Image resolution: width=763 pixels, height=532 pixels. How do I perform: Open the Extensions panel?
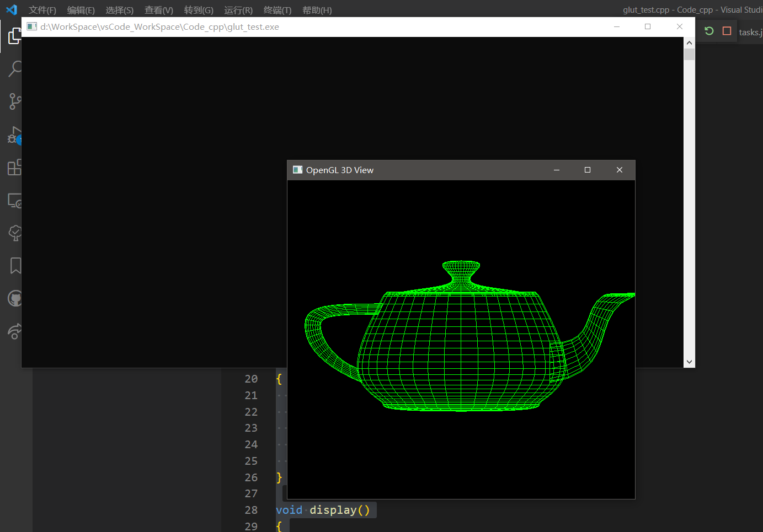point(14,168)
